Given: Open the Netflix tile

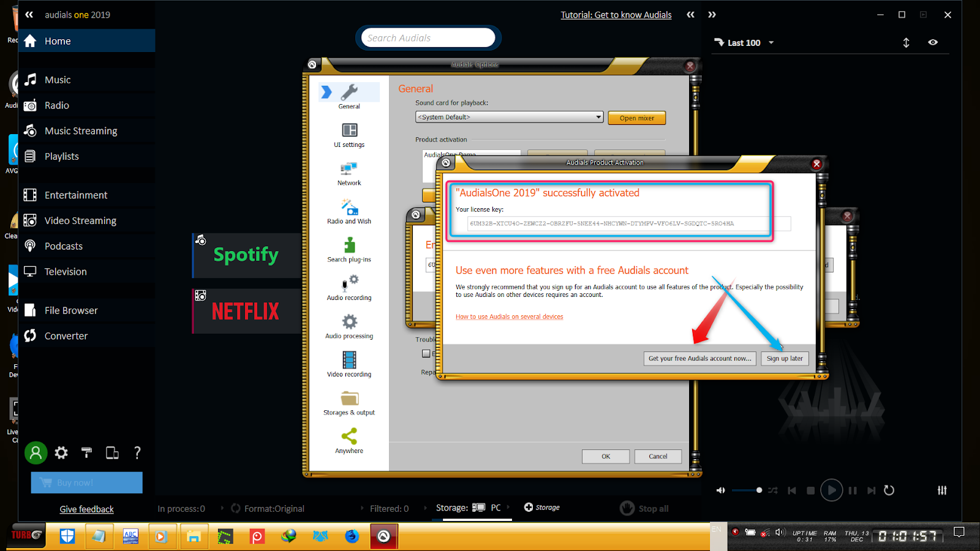Looking at the screenshot, I should coord(246,311).
